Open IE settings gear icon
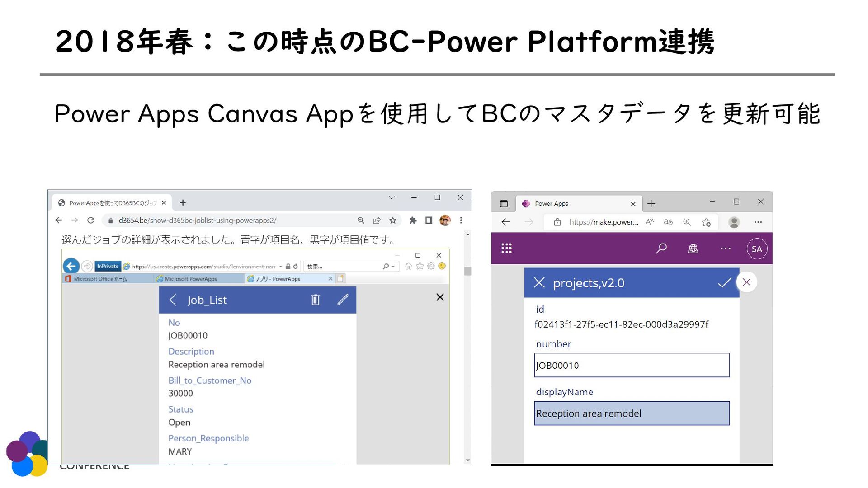The image size is (868, 488). tap(431, 266)
